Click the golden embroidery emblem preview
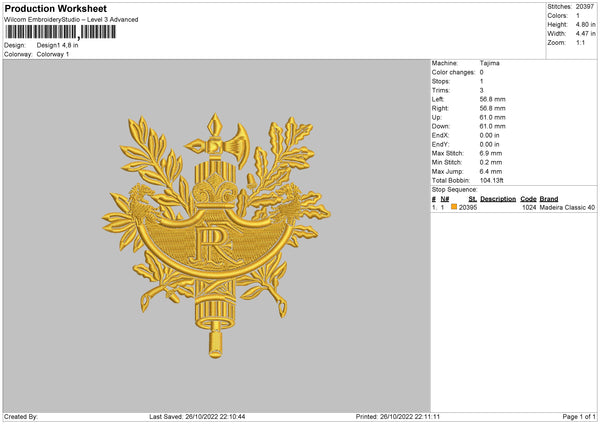The image size is (600, 424). point(216,235)
